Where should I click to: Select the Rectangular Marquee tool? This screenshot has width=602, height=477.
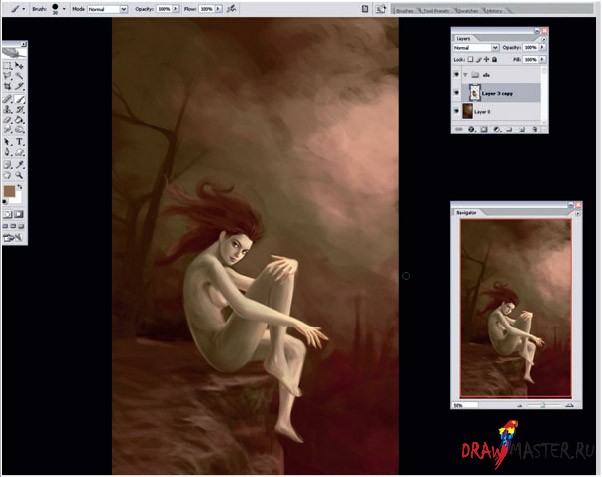[x=8, y=66]
